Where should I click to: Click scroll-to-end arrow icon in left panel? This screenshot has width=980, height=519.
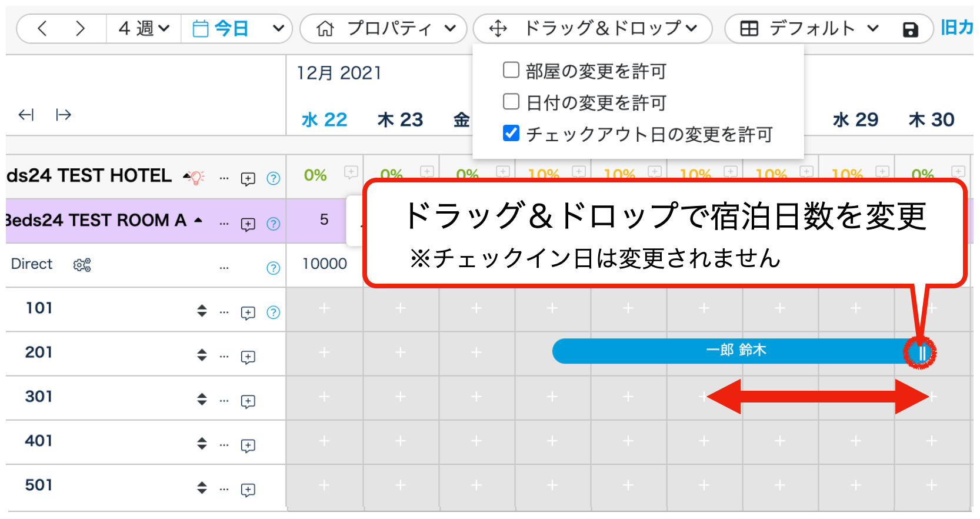pyautogui.click(x=64, y=115)
